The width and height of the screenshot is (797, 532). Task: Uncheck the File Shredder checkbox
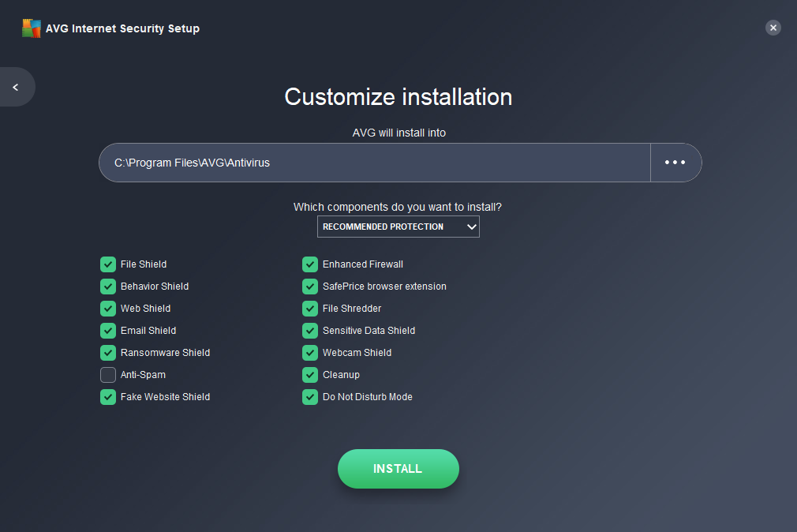[310, 308]
